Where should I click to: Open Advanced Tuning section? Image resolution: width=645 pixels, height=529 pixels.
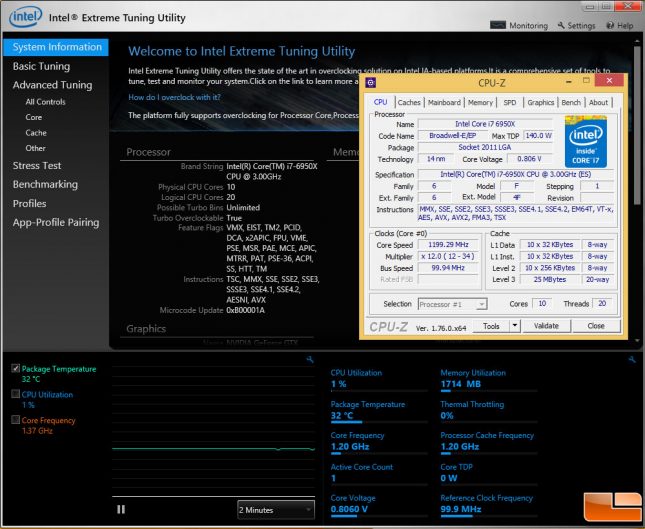[x=52, y=85]
